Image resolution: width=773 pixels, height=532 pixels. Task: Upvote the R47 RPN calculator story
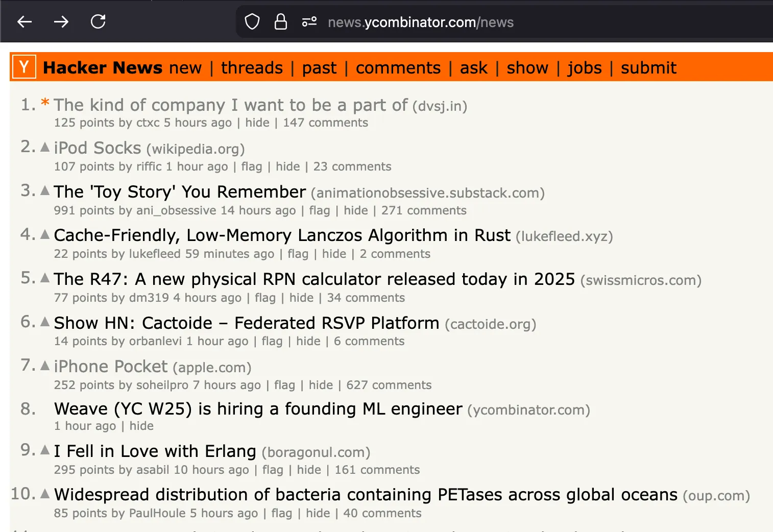(x=45, y=278)
